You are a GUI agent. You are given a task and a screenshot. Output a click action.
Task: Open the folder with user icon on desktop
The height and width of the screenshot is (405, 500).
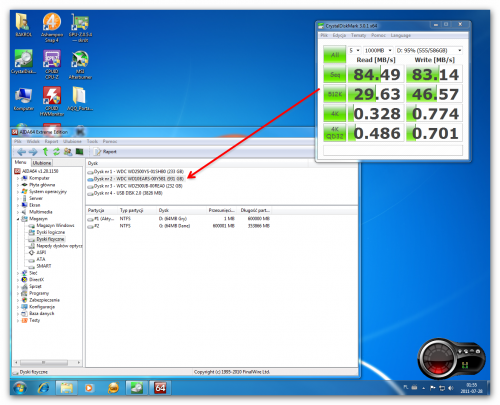(23, 25)
